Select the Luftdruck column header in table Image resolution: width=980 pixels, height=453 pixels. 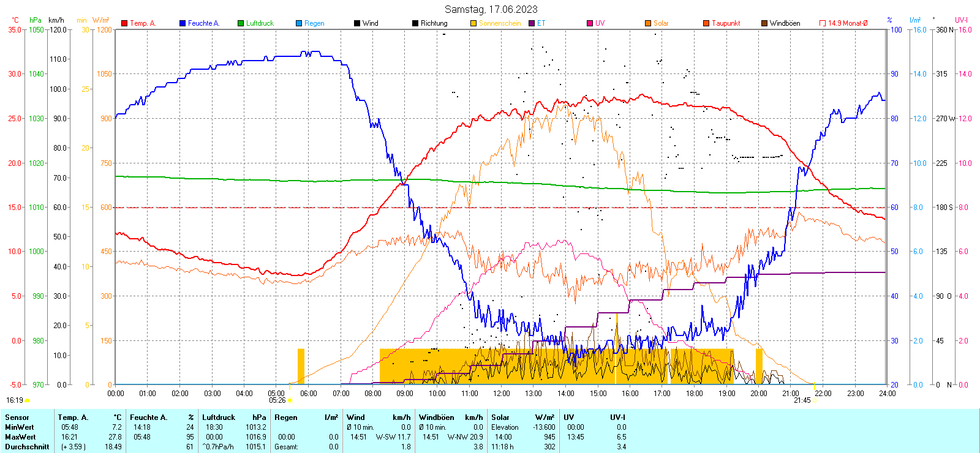[219, 417]
